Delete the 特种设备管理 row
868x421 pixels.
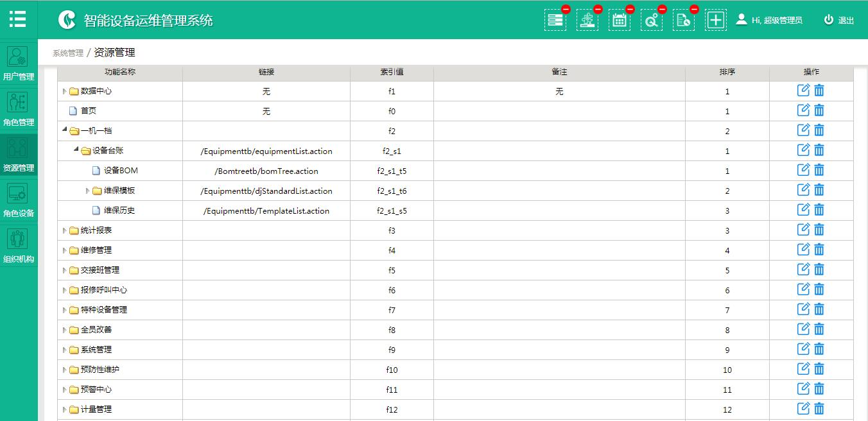click(x=819, y=309)
